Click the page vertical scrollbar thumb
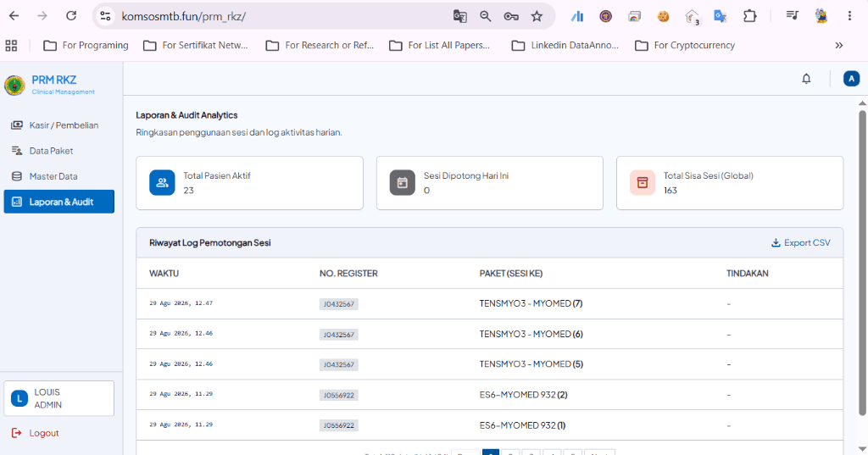Screen dimensions: 868x455 pyautogui.click(x=862, y=263)
